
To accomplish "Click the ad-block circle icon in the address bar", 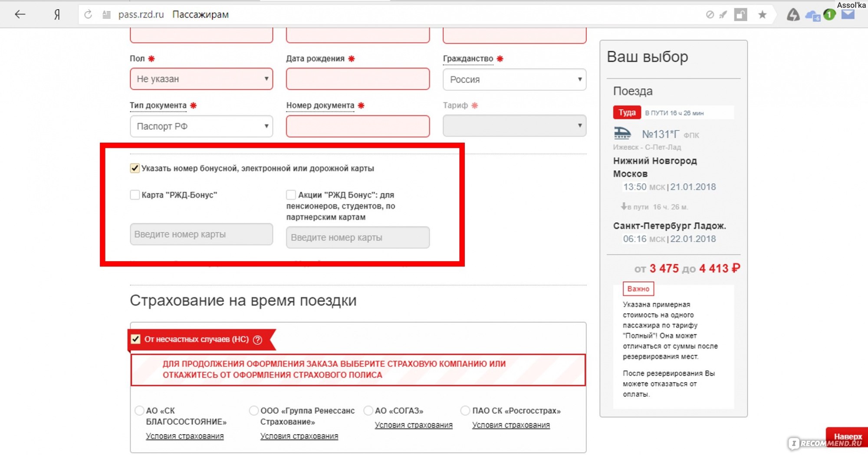I will tap(710, 15).
